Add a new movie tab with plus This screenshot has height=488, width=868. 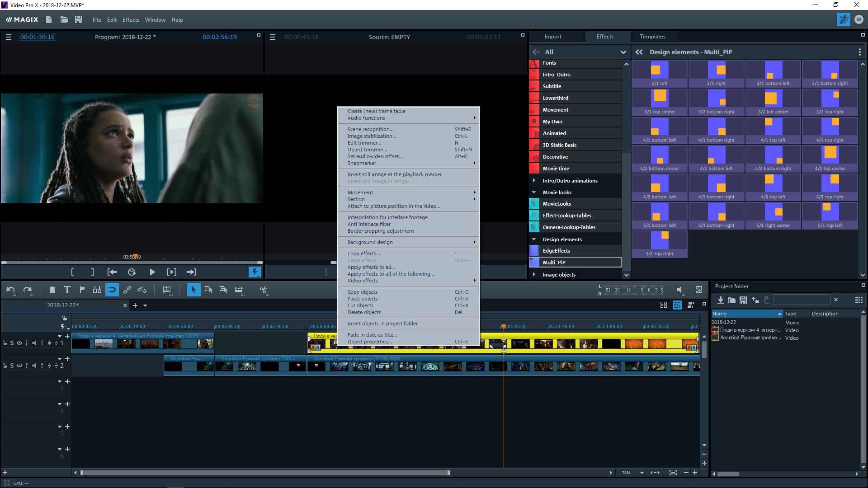[135, 305]
